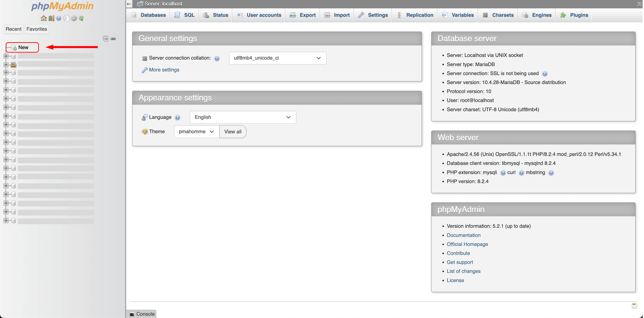Open phpMyAdmin documentation via blue question icon in sidebar
Screen dimensions: 644x318
[59, 18]
